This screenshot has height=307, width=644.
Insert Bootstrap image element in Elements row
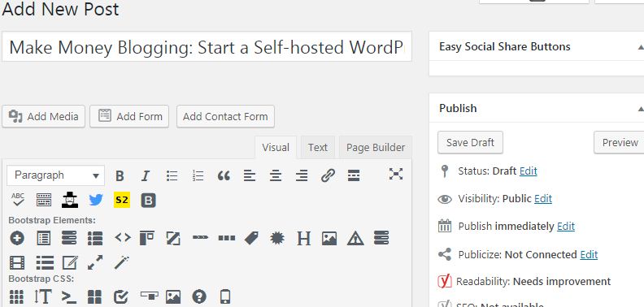tap(329, 239)
